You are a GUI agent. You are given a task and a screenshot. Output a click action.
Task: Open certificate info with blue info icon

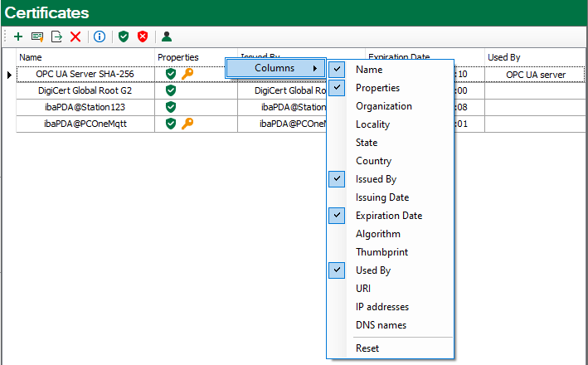click(x=100, y=36)
